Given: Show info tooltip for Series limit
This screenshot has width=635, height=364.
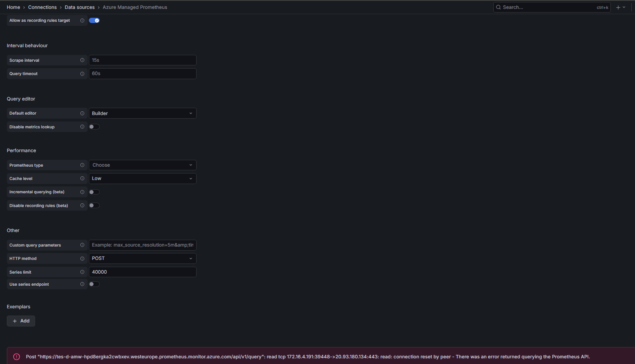Looking at the screenshot, I should pos(82,272).
